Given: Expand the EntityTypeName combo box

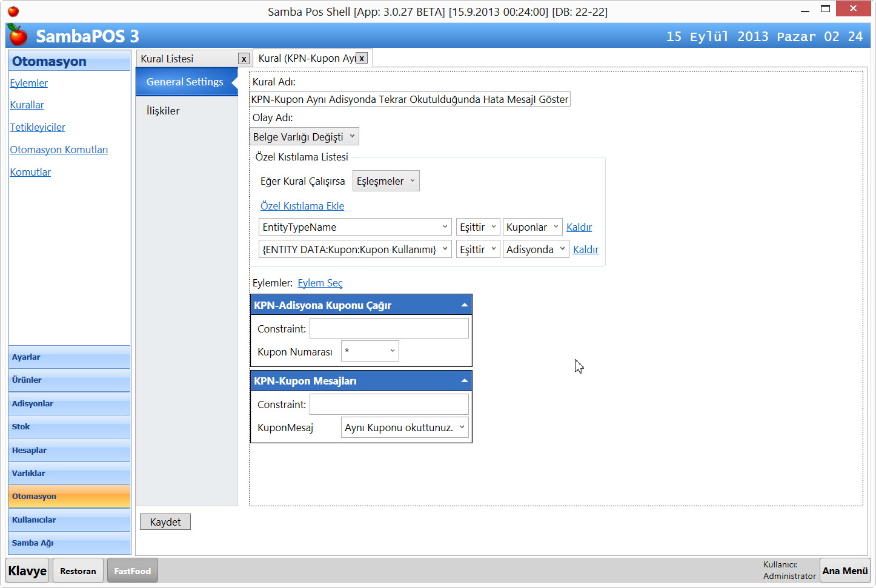Looking at the screenshot, I should 355,227.
